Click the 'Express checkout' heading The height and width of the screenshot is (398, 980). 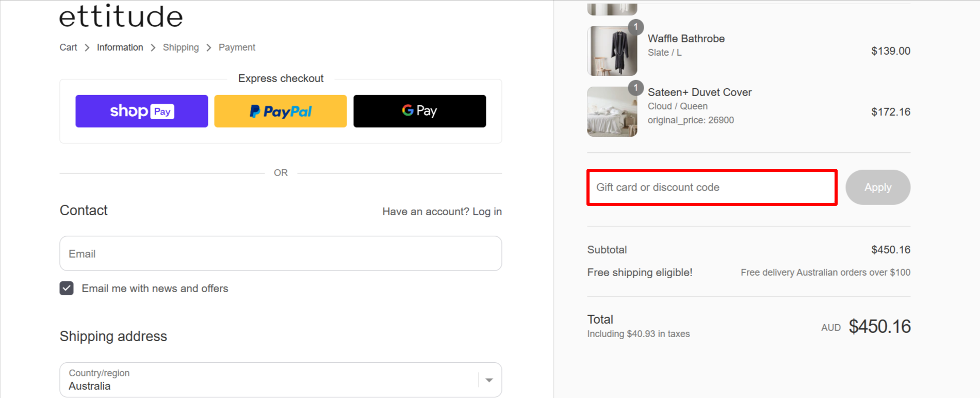[x=281, y=78]
